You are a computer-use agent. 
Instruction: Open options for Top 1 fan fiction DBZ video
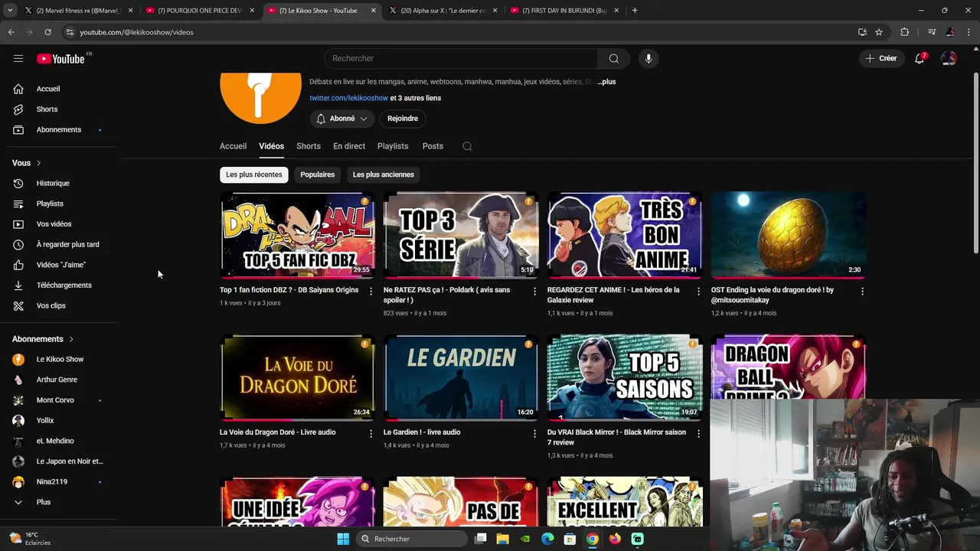pos(371,291)
